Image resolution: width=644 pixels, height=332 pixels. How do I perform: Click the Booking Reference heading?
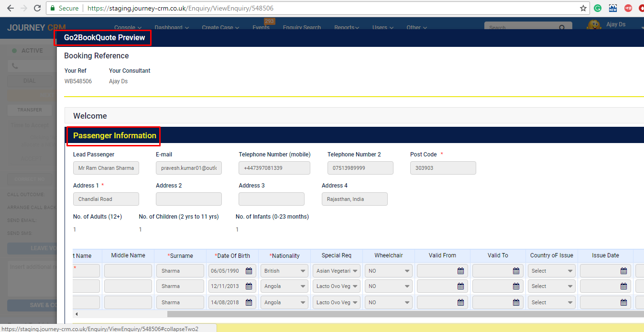(x=97, y=55)
